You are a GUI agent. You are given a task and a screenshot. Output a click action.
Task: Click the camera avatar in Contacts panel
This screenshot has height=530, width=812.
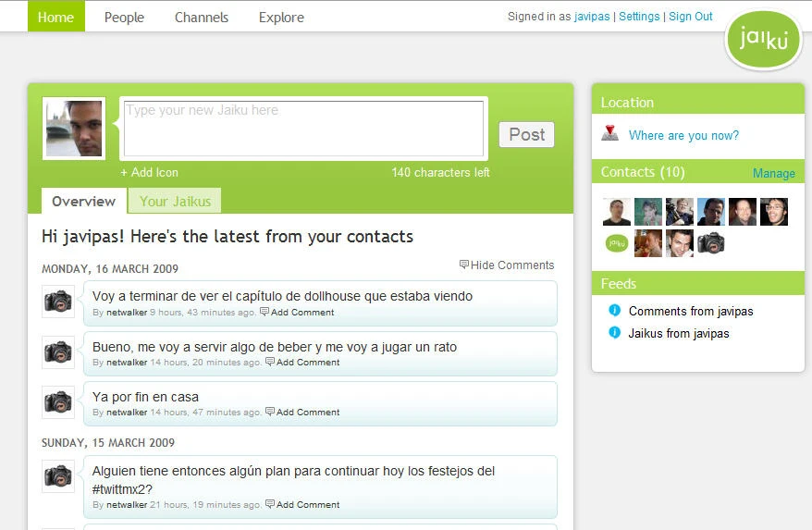click(711, 243)
